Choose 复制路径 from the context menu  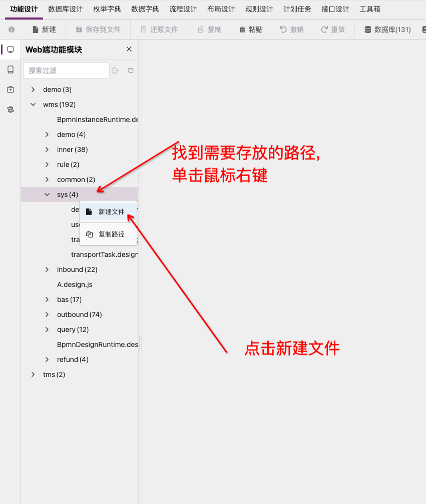tap(111, 234)
